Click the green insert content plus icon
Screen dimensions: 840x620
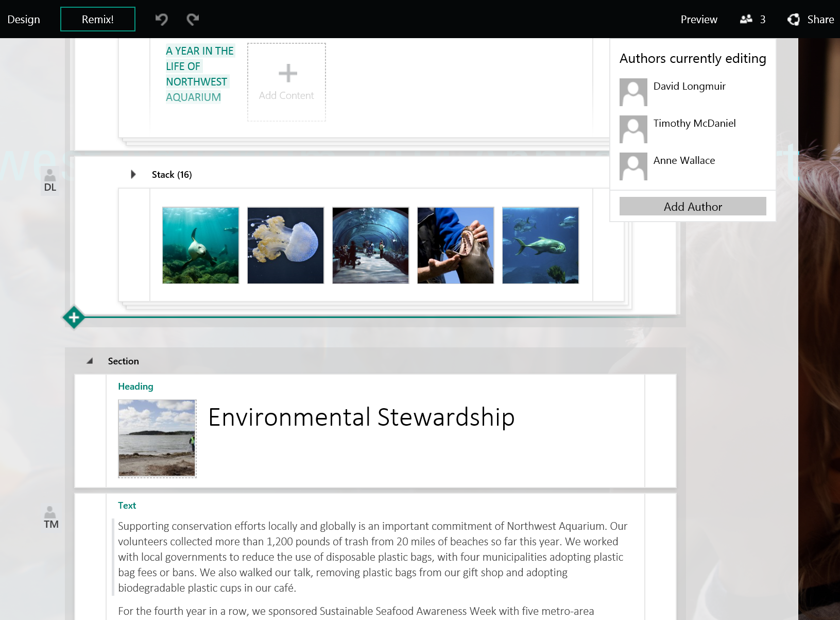pyautogui.click(x=74, y=317)
